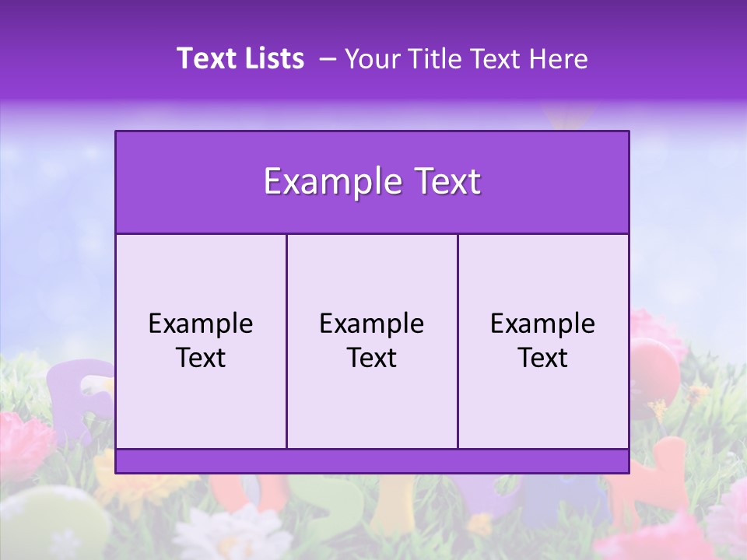Select the "Your Title Text Here" subtitle
This screenshot has height=560, width=747.
pyautogui.click(x=465, y=58)
